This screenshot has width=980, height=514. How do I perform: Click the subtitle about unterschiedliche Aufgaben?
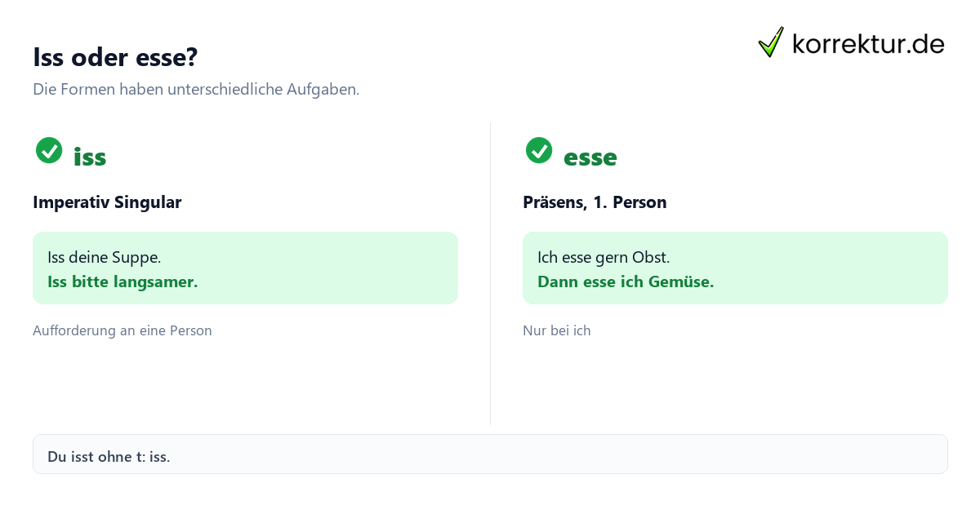196,90
